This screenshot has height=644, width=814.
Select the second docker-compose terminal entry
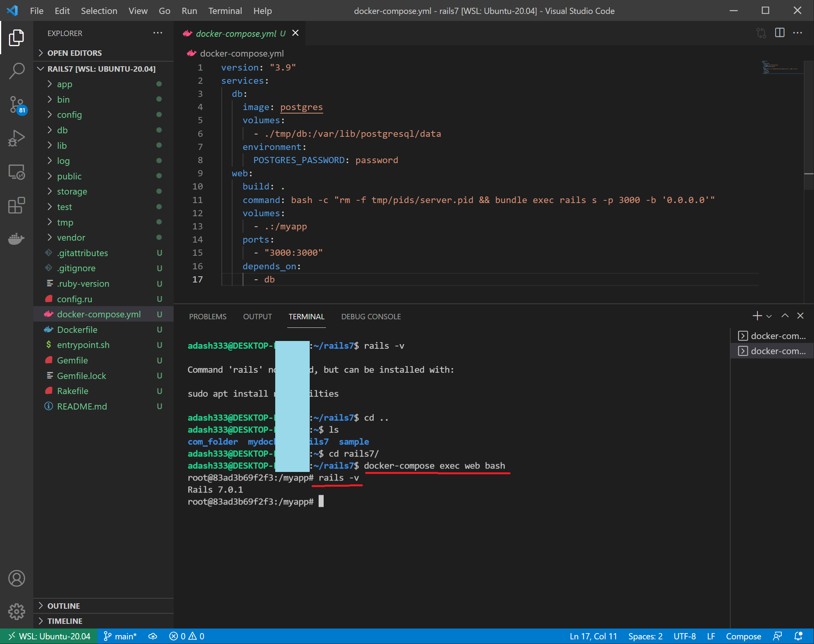click(772, 351)
